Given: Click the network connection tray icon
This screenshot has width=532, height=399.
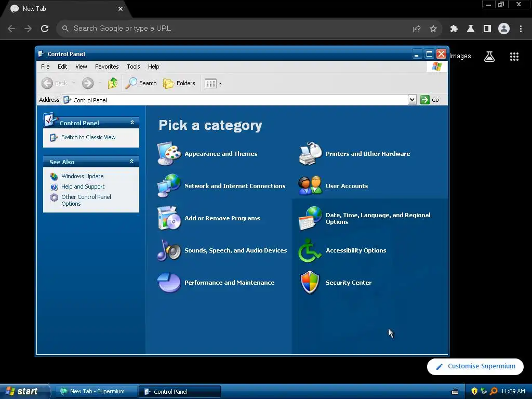Looking at the screenshot, I should click(x=484, y=391).
